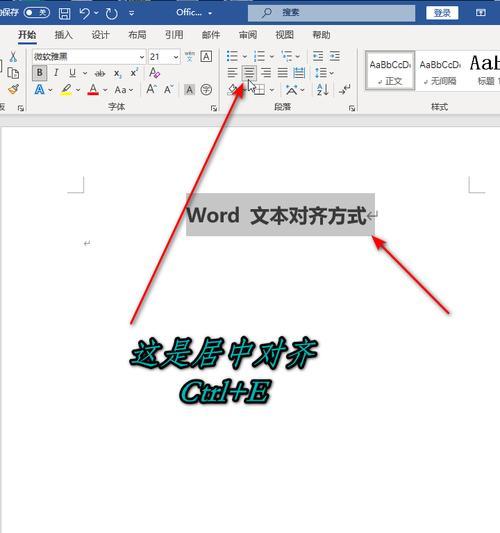The height and width of the screenshot is (533, 500).
Task: Apply strikethrough formatting icon
Action: (x=100, y=73)
